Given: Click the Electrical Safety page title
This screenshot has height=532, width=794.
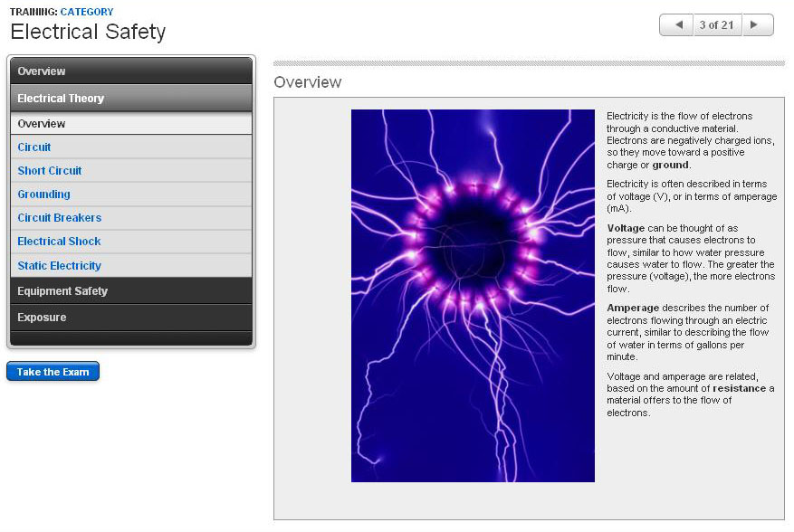Looking at the screenshot, I should coord(88,33).
